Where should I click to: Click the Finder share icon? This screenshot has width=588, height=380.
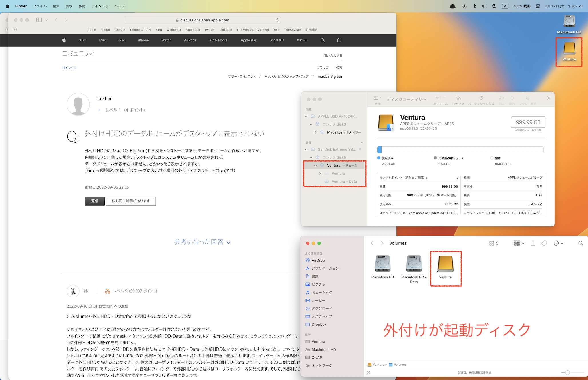(533, 243)
